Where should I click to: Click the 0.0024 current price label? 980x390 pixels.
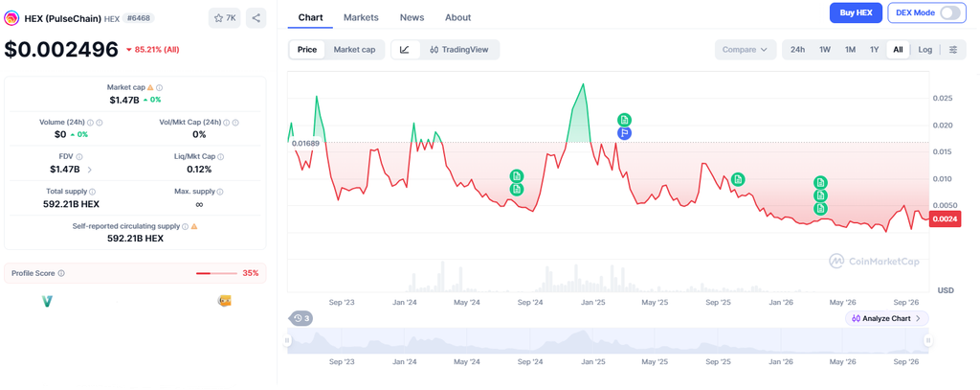point(945,219)
